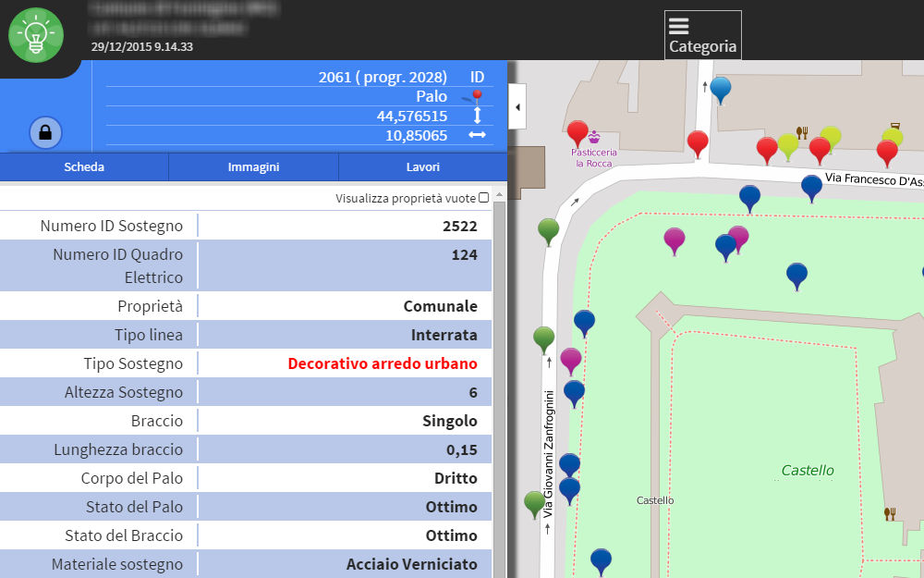Collapse the side panel with arrow handle
The height and width of the screenshot is (578, 924).
517,107
